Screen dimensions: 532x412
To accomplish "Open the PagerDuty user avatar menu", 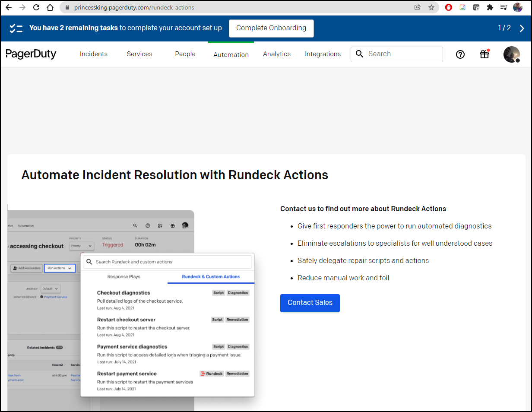I will 512,54.
